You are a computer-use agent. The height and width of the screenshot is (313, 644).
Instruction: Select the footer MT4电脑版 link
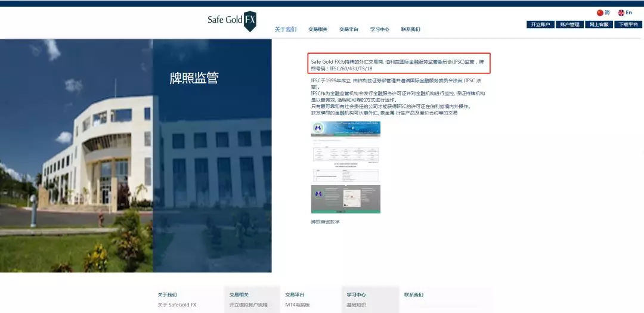point(298,305)
